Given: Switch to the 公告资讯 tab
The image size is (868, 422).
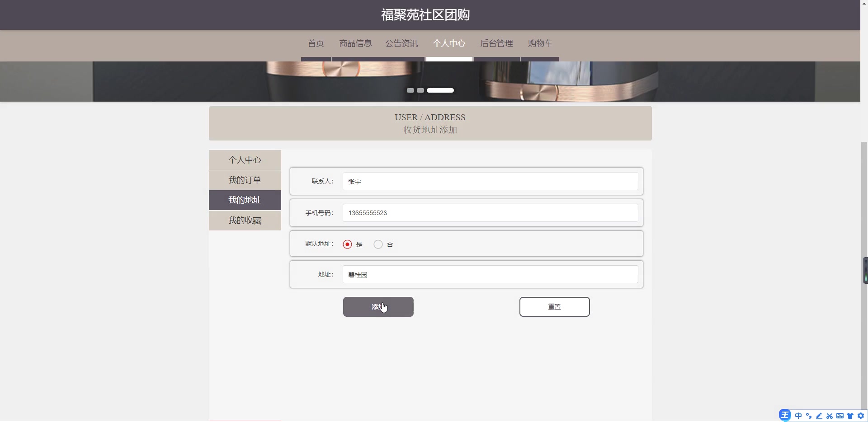Looking at the screenshot, I should click(401, 43).
